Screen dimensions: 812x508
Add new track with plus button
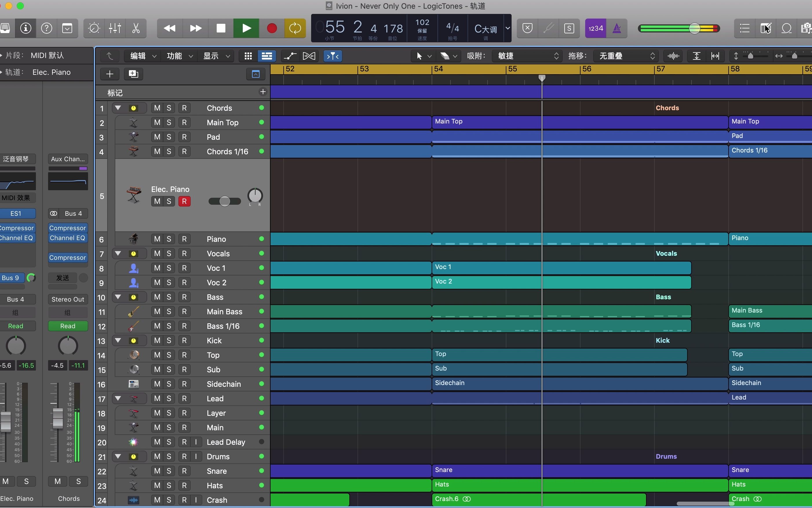coord(110,74)
